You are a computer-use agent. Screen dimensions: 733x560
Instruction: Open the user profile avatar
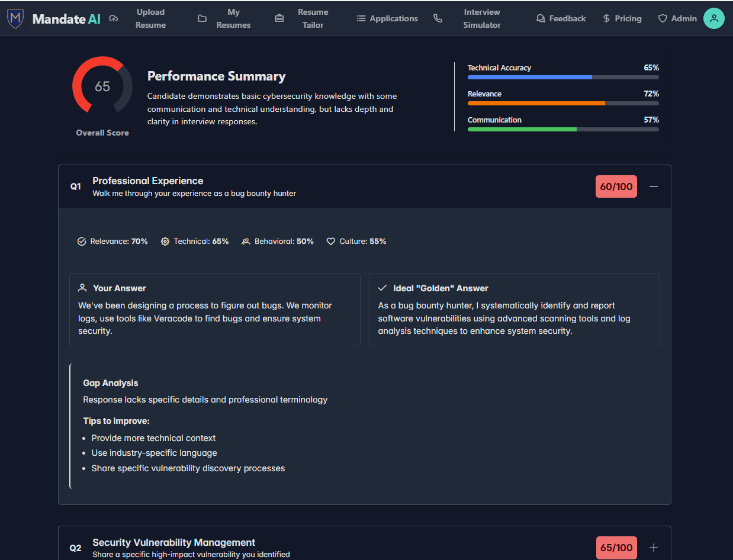714,18
